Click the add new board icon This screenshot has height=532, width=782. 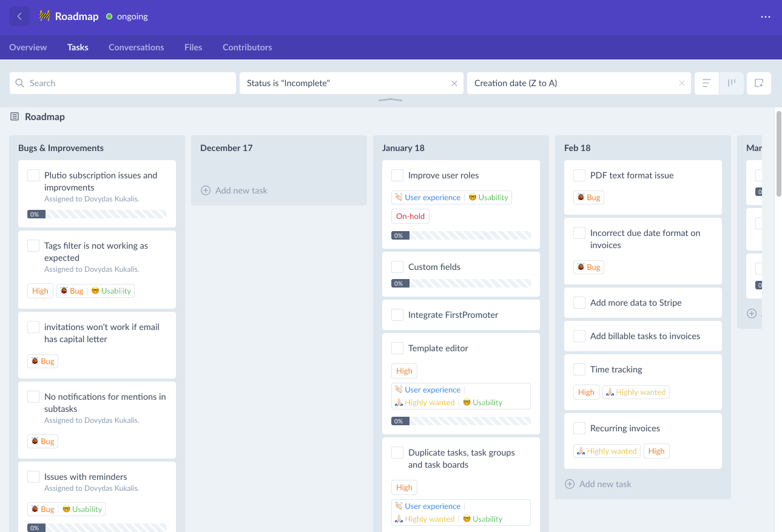[758, 82]
